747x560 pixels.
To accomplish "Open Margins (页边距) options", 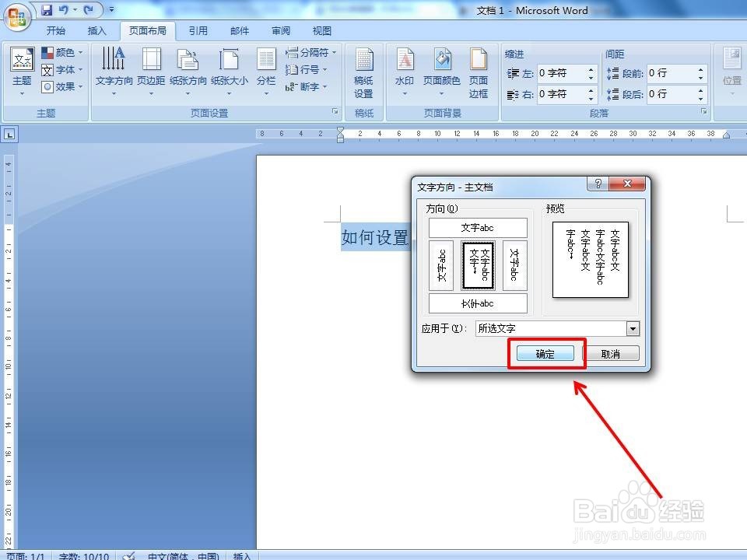I will 151,72.
